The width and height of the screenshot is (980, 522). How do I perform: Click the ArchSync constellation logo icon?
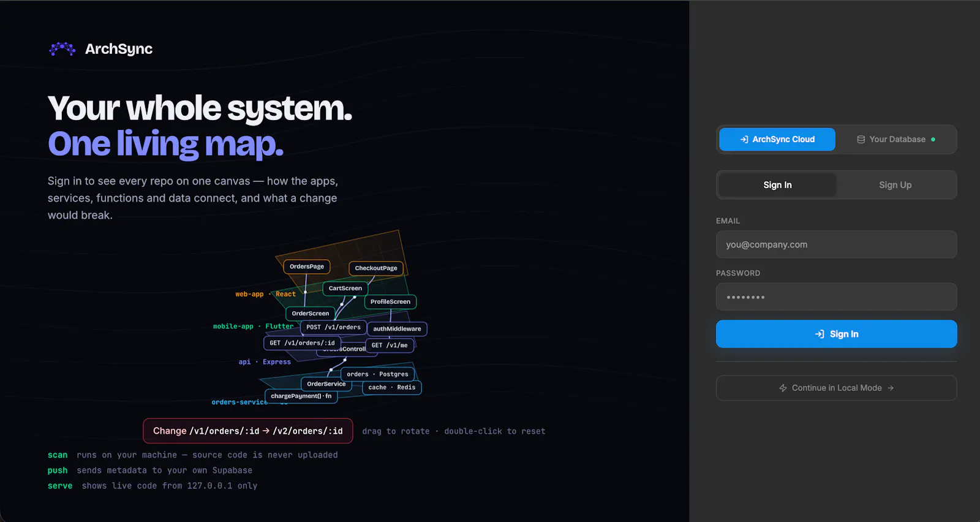62,49
